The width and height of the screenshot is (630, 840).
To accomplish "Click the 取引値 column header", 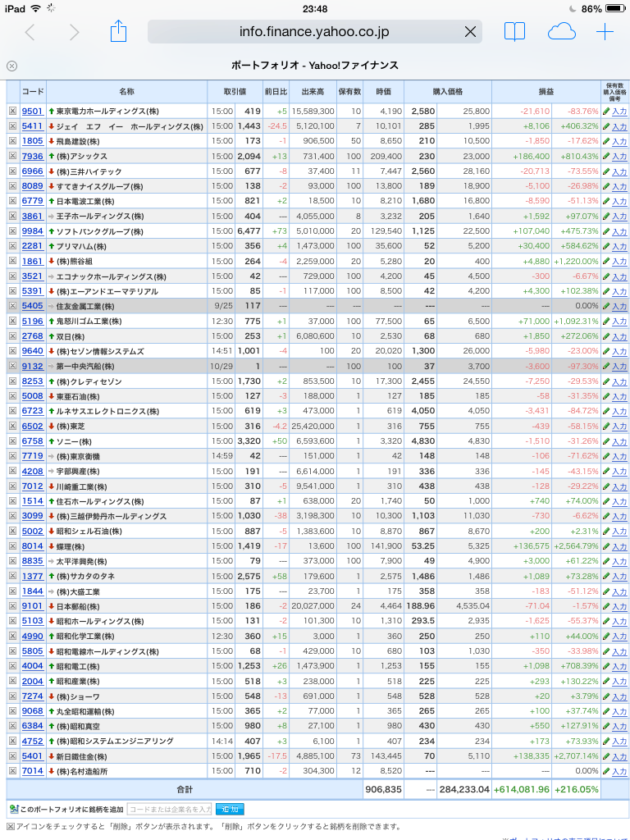I will click(x=235, y=92).
